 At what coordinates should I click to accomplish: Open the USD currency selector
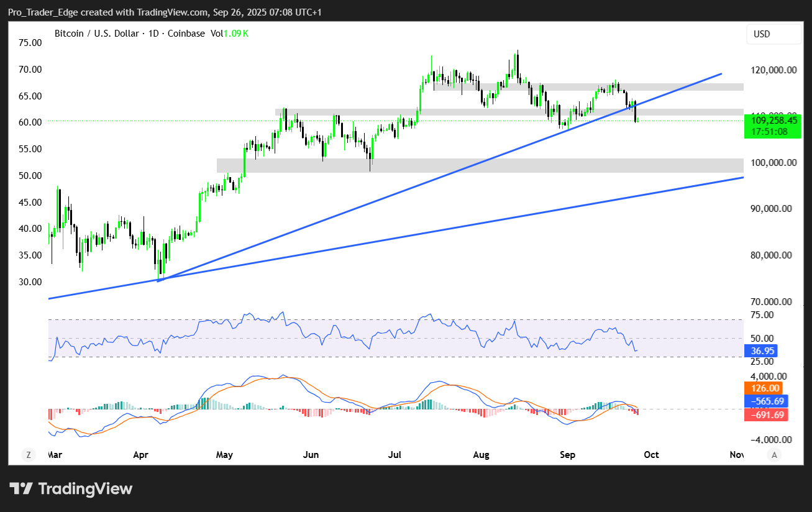774,34
